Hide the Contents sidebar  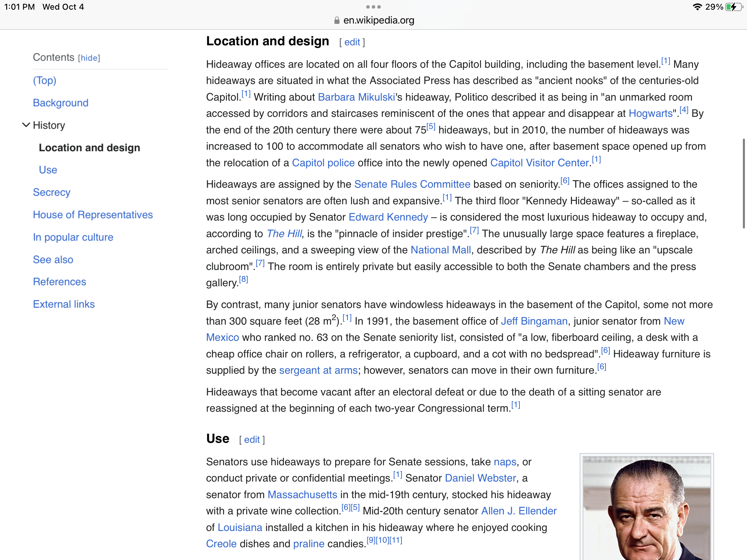click(x=89, y=58)
